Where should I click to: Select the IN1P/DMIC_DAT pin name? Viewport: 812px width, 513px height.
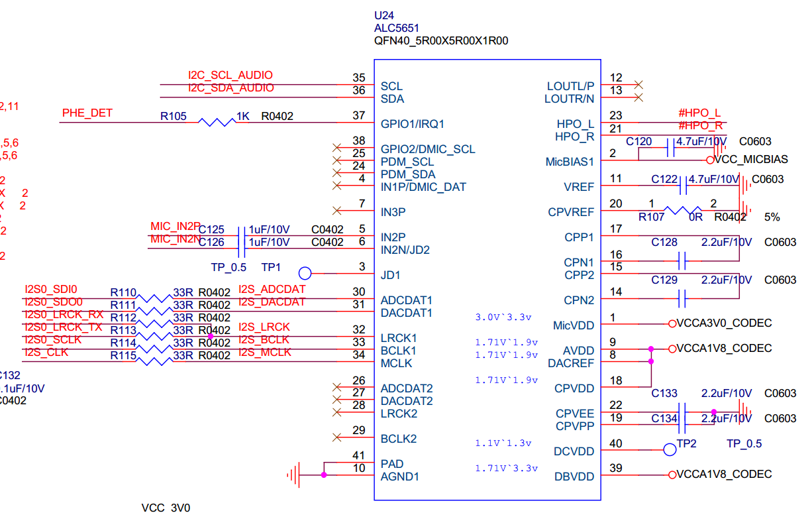423,188
